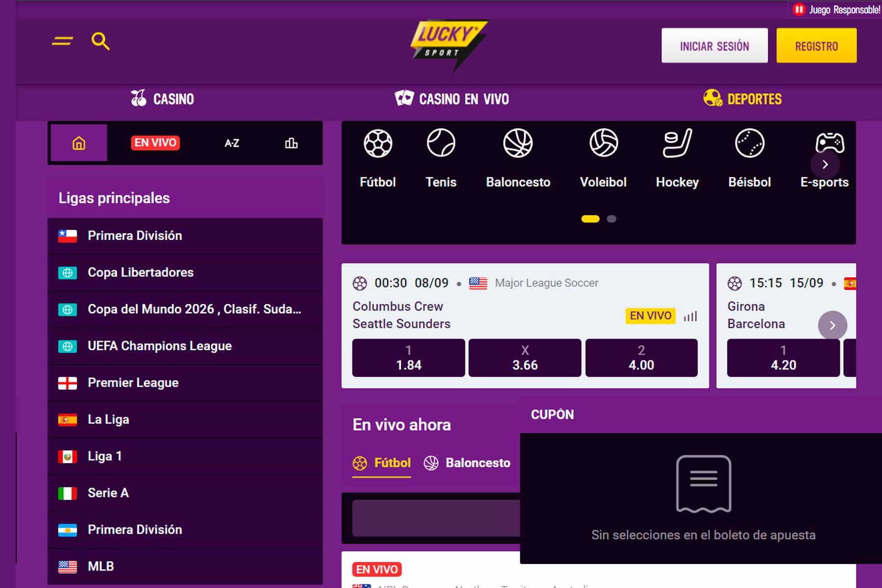Image resolution: width=882 pixels, height=588 pixels.
Task: Click the Italy flag icon beside Serie A
Action: [68, 493]
